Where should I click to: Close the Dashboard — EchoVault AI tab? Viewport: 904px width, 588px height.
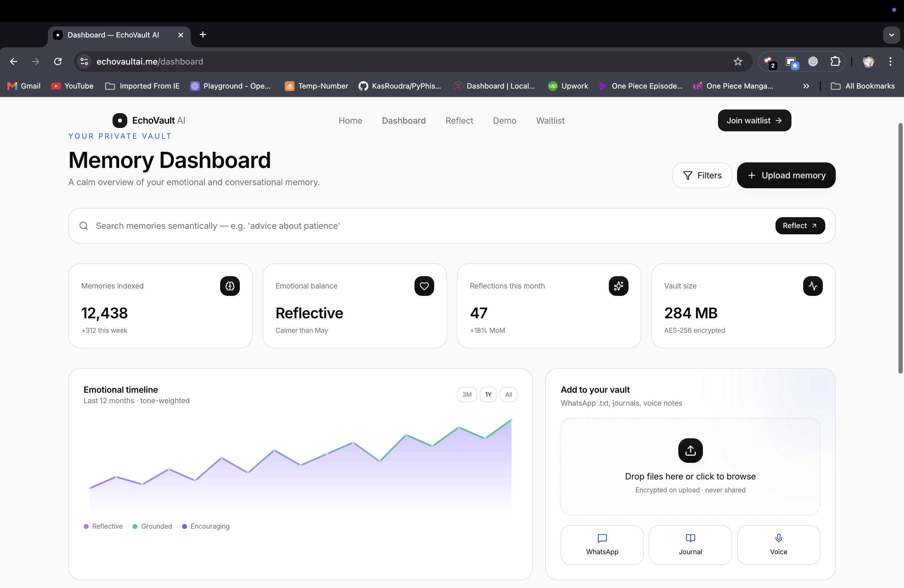point(181,35)
